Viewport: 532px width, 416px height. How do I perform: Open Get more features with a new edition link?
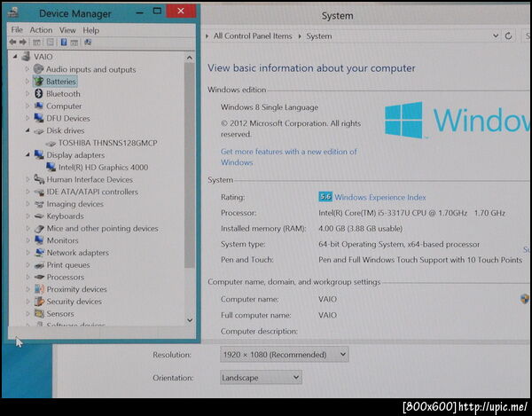coord(289,157)
